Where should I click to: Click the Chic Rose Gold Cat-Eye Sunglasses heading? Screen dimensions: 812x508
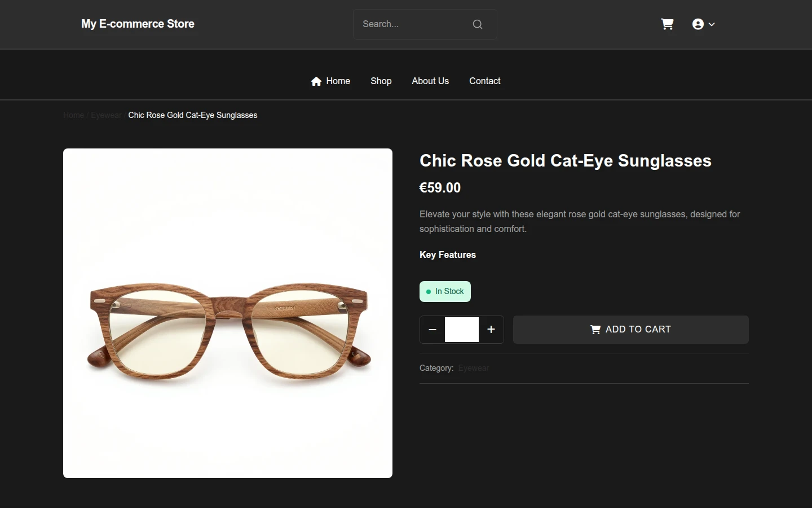coord(566,161)
